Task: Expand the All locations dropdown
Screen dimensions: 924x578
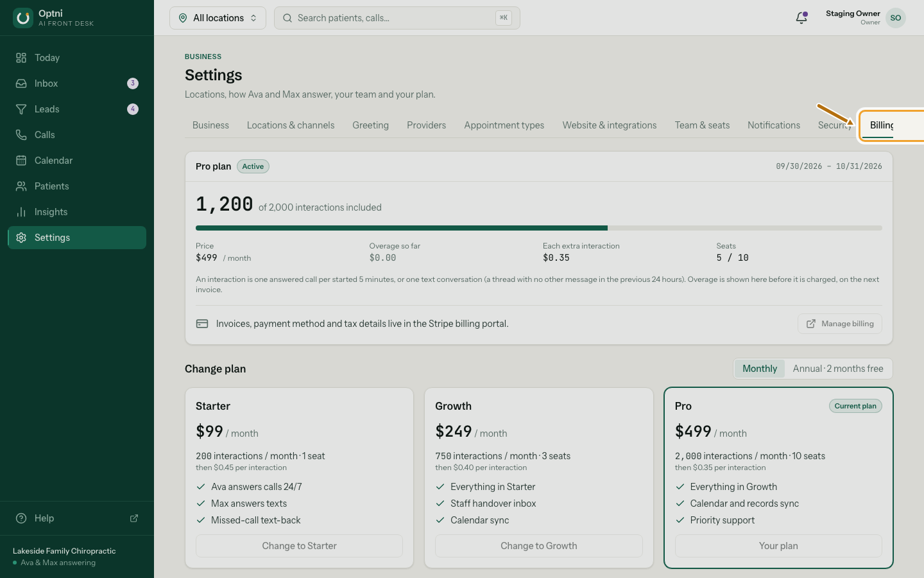Action: point(218,18)
